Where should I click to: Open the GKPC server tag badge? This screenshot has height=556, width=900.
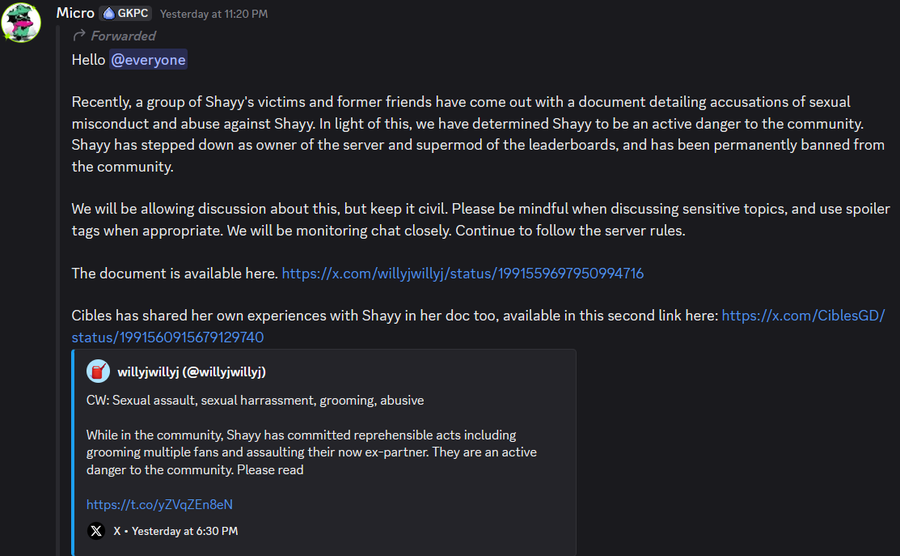(126, 14)
